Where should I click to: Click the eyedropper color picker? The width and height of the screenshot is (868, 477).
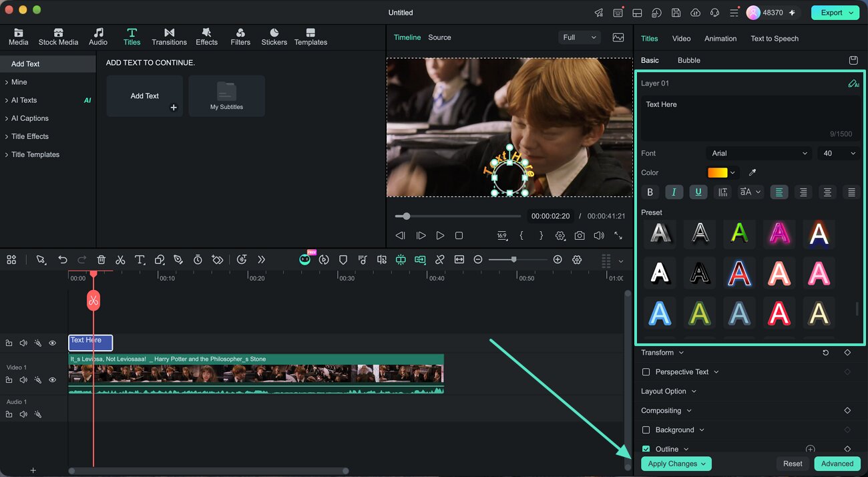click(x=752, y=172)
